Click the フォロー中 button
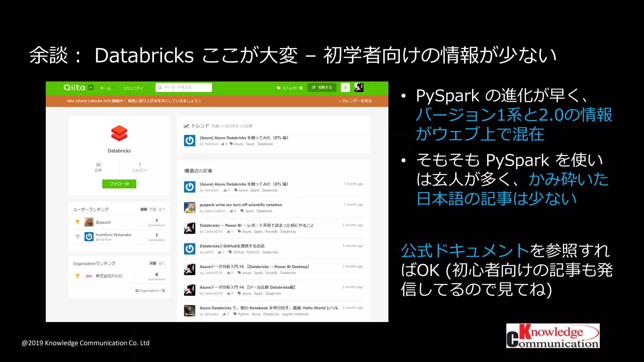644x362 pixels. click(119, 184)
